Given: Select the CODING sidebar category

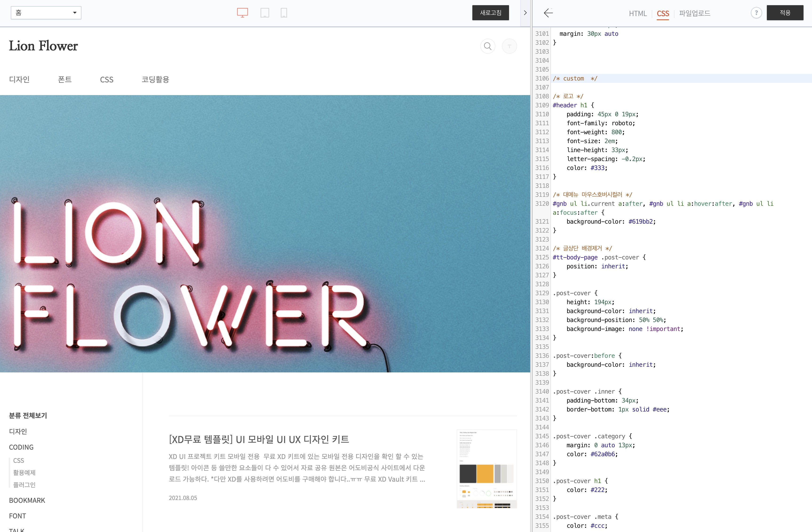Looking at the screenshot, I should point(21,447).
